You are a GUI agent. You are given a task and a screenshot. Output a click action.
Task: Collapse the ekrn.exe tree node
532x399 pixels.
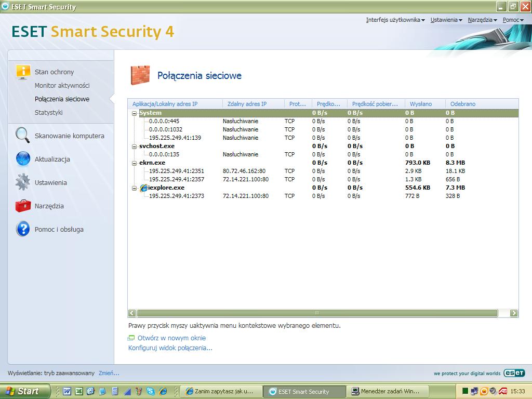(x=135, y=163)
